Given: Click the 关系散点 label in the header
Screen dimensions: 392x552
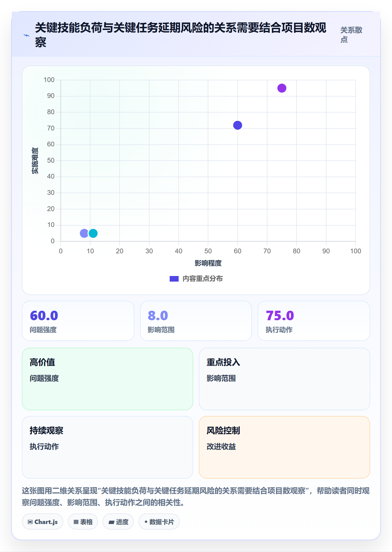Looking at the screenshot, I should pos(351,35).
